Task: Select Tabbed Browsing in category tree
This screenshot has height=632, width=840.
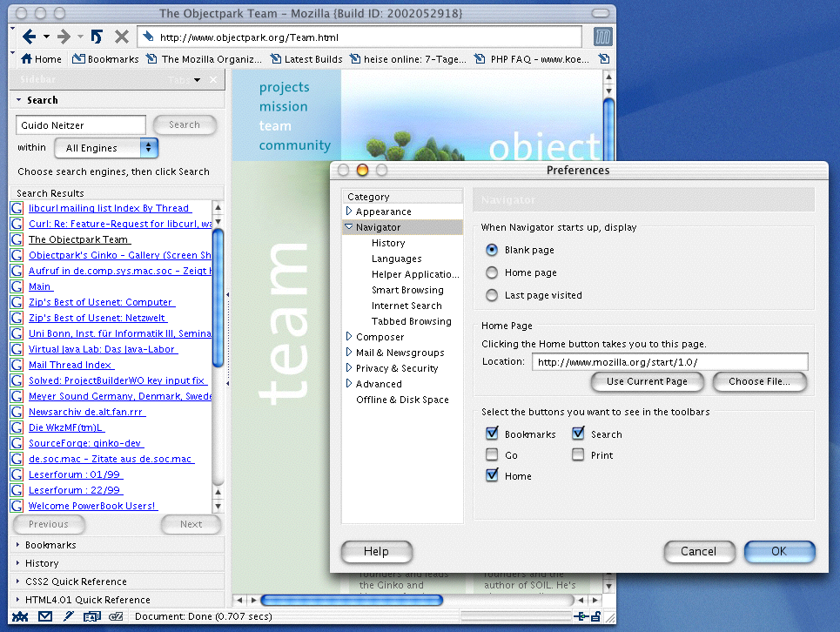Action: pos(411,321)
